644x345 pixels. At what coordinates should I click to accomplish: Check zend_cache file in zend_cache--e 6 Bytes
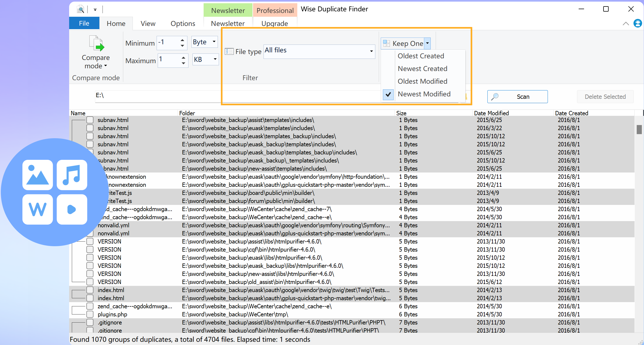pos(90,306)
